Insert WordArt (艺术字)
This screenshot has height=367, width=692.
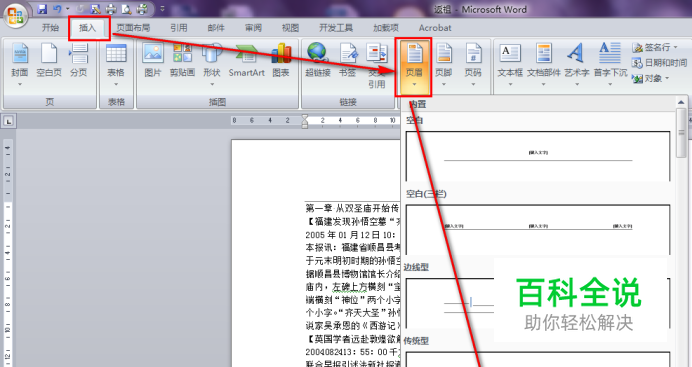577,64
